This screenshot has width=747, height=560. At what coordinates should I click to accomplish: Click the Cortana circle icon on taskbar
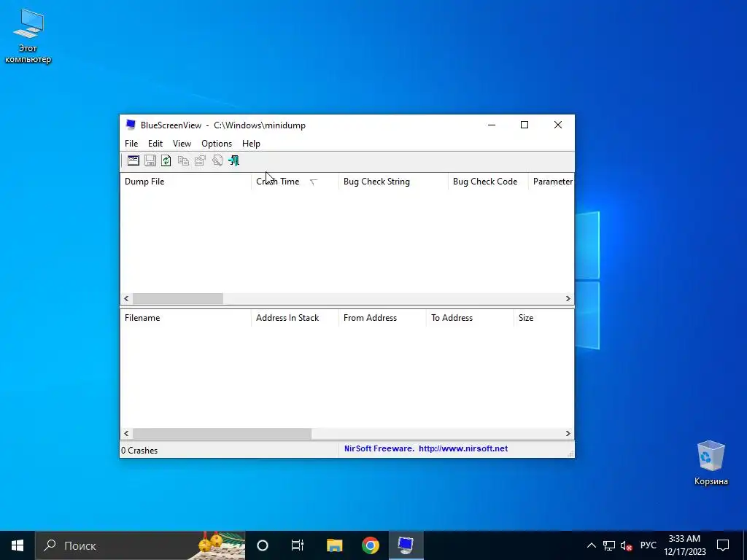pyautogui.click(x=263, y=545)
